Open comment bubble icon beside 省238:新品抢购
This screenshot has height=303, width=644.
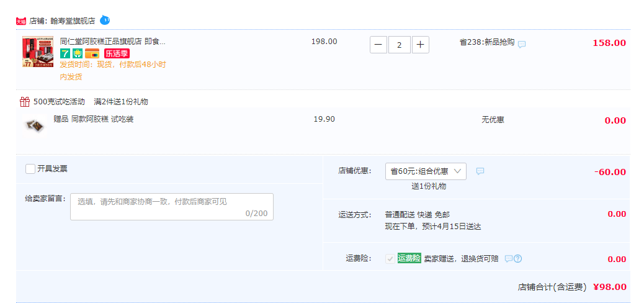pyautogui.click(x=522, y=44)
